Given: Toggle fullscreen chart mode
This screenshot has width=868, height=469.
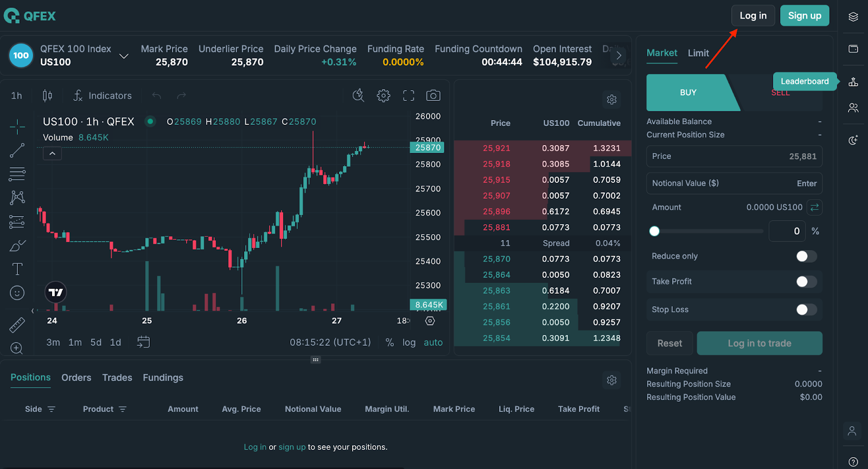Looking at the screenshot, I should (x=409, y=96).
